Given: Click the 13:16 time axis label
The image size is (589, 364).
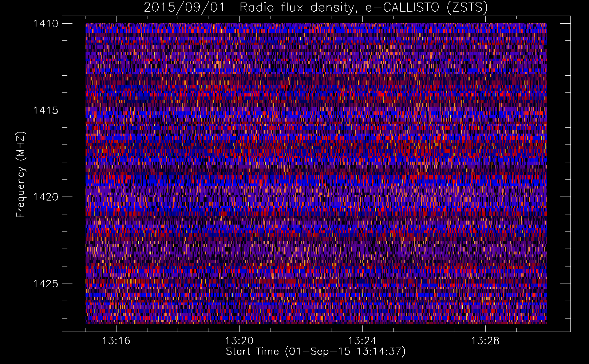Looking at the screenshot, I should coord(116,341).
